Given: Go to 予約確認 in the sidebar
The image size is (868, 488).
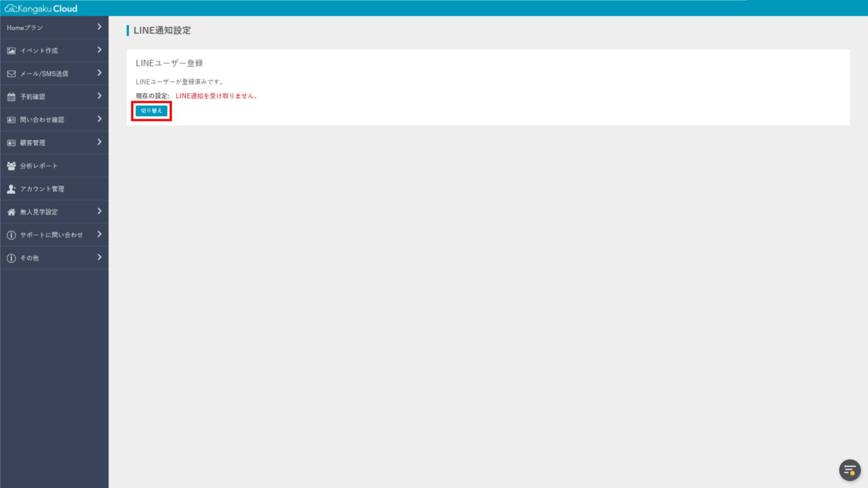Looking at the screenshot, I should pos(33,97).
